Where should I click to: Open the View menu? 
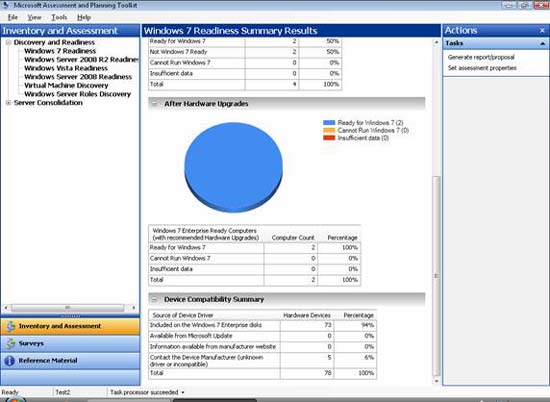point(34,17)
